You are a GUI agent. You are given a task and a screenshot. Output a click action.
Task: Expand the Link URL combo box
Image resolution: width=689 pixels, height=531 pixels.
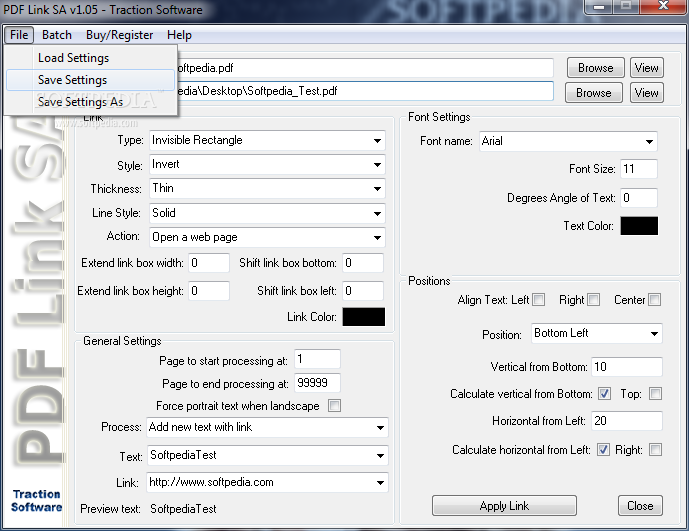click(x=380, y=483)
